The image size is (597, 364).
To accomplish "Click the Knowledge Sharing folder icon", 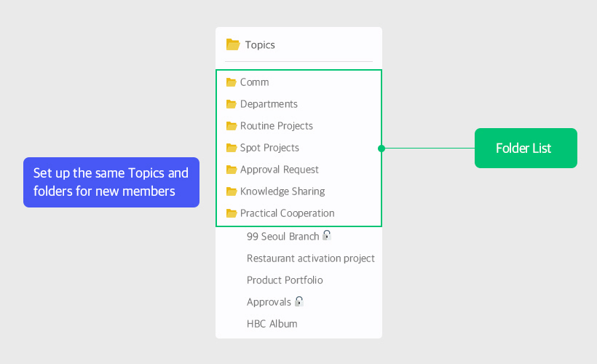I will coord(231,191).
